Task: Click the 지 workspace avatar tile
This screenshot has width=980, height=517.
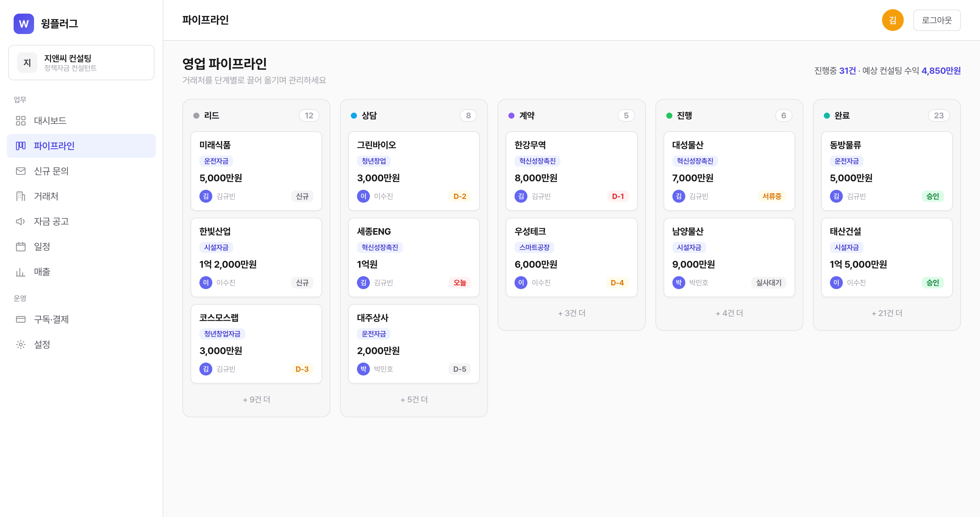Action: click(27, 62)
